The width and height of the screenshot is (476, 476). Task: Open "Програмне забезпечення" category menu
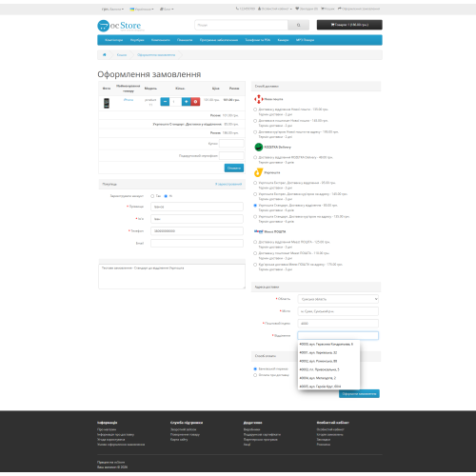pos(219,40)
